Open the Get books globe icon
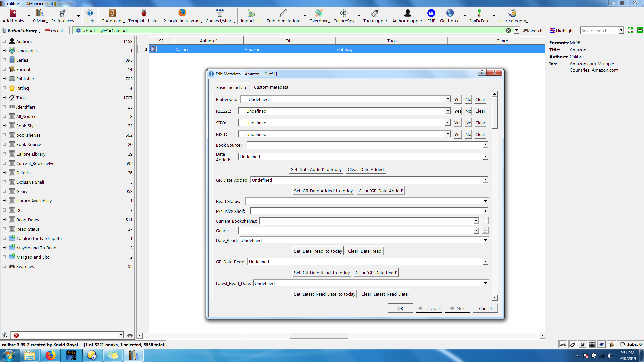The width and height of the screenshot is (644, 362). [x=450, y=13]
